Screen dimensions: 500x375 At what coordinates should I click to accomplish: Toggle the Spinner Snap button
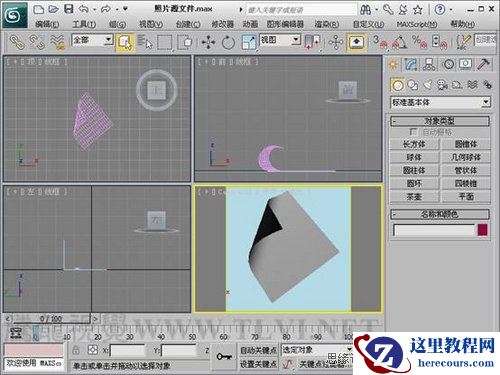click(x=439, y=42)
